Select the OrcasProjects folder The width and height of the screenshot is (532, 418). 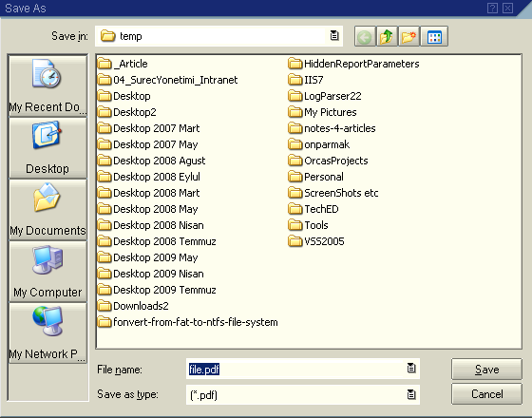(x=328, y=161)
